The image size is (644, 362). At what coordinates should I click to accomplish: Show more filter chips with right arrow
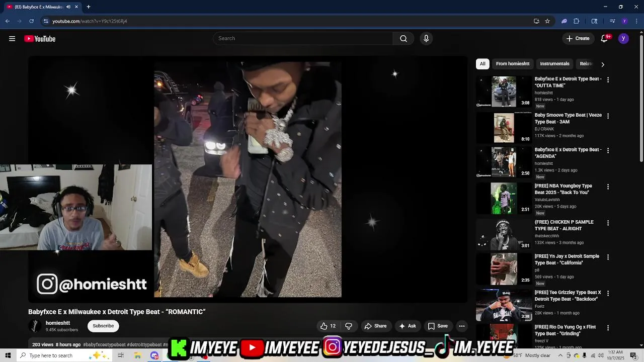click(x=603, y=64)
